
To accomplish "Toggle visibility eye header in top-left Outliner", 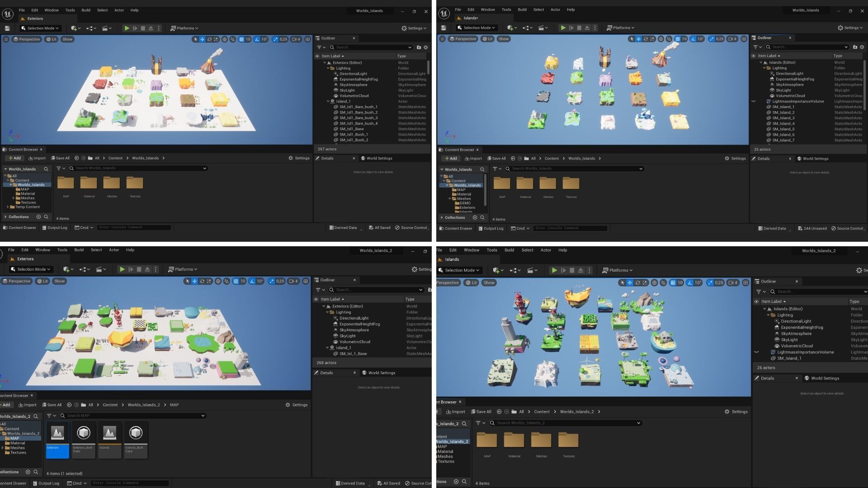I will click(317, 56).
